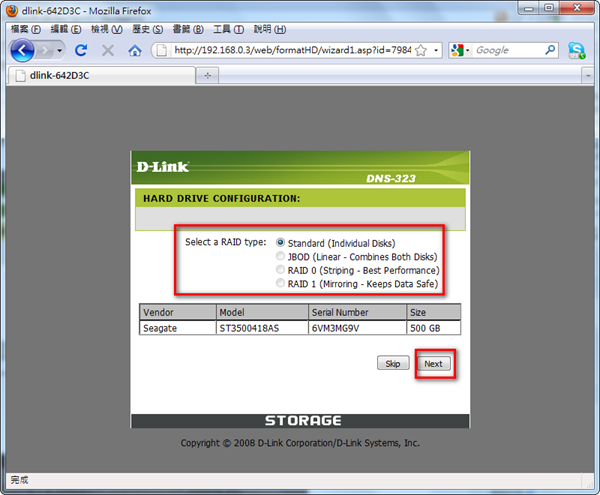Click the Next button
The height and width of the screenshot is (495, 600).
[x=433, y=363]
